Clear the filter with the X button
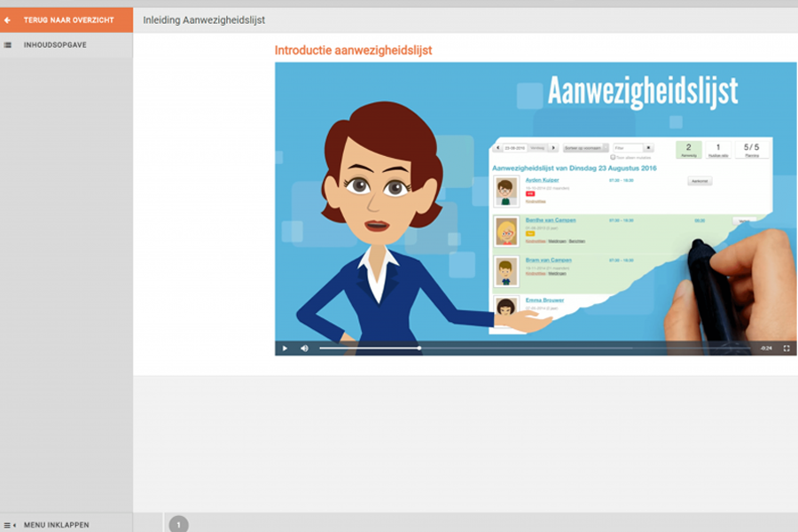The height and width of the screenshot is (532, 798). click(x=648, y=148)
